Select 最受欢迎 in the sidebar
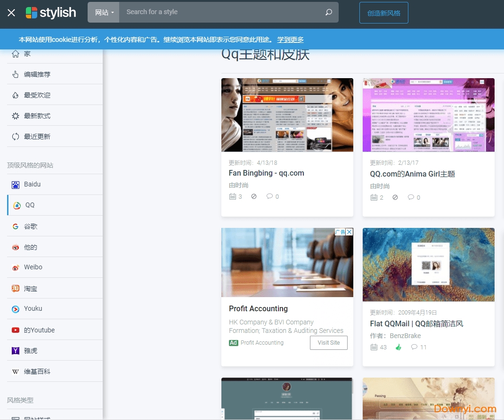The image size is (504, 420). coord(37,95)
